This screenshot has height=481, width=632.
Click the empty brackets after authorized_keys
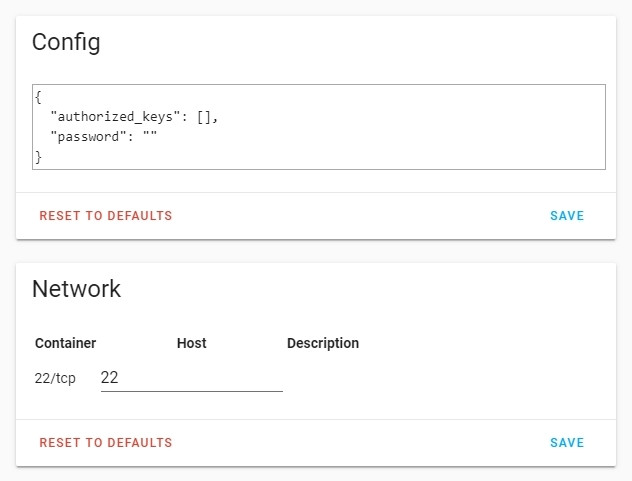pyautogui.click(x=205, y=117)
